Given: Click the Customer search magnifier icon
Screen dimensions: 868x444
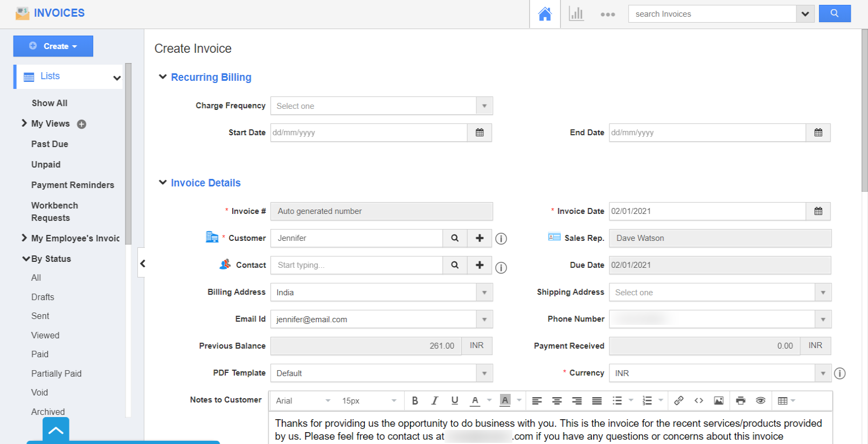Looking at the screenshot, I should coord(455,238).
